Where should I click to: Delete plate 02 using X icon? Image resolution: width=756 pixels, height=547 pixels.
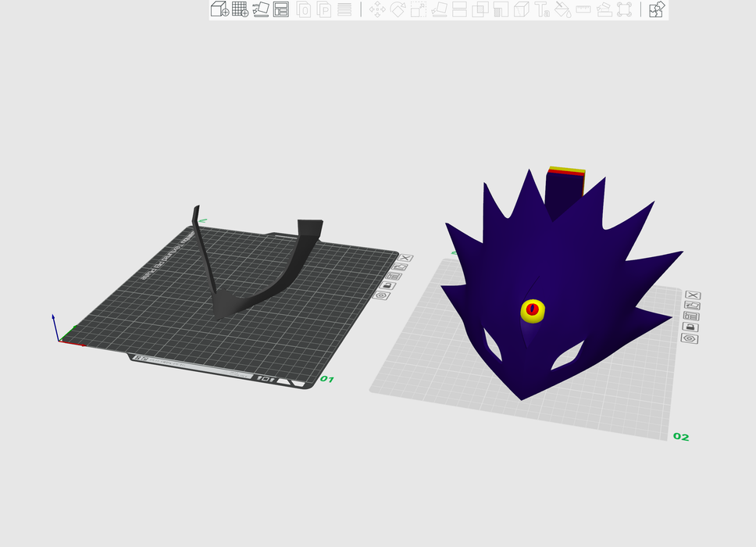point(692,295)
